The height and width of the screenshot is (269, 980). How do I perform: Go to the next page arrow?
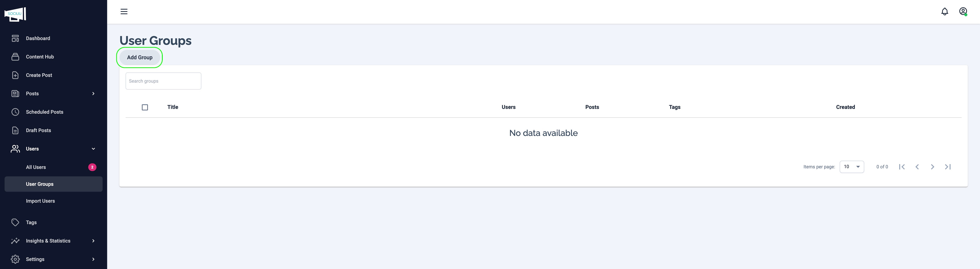(x=933, y=167)
